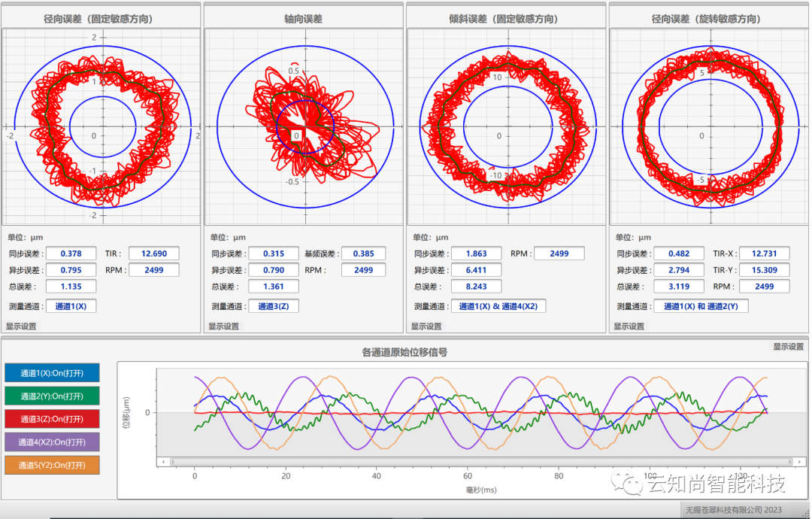Open the 通道1(X) measurement channel selector
812x519 pixels.
[71, 306]
